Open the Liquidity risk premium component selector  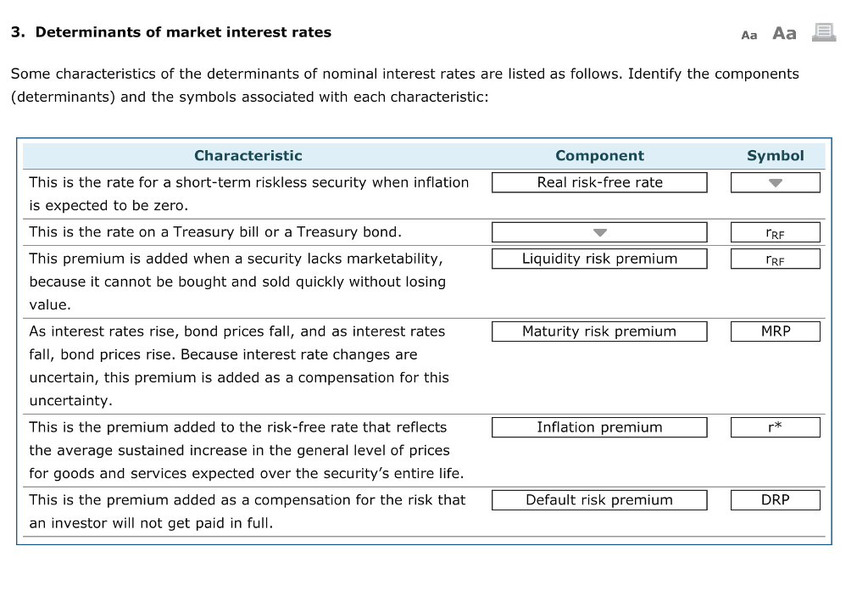pyautogui.click(x=599, y=259)
